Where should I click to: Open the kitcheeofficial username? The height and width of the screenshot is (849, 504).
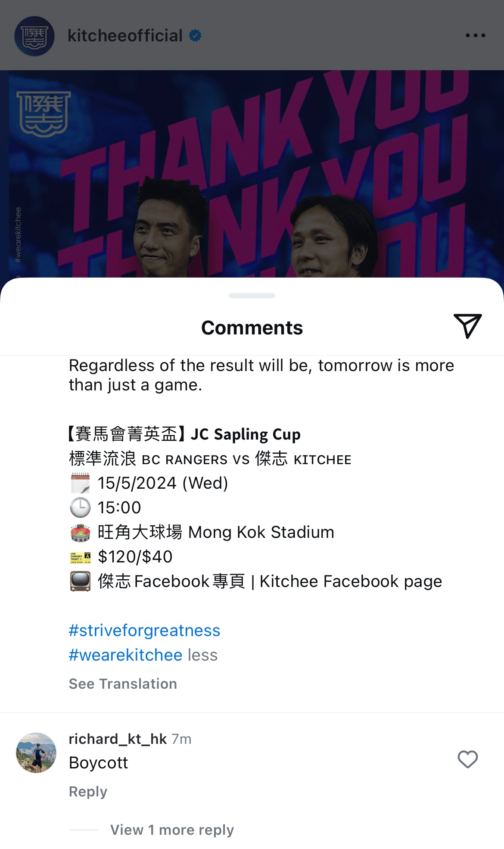click(x=125, y=35)
